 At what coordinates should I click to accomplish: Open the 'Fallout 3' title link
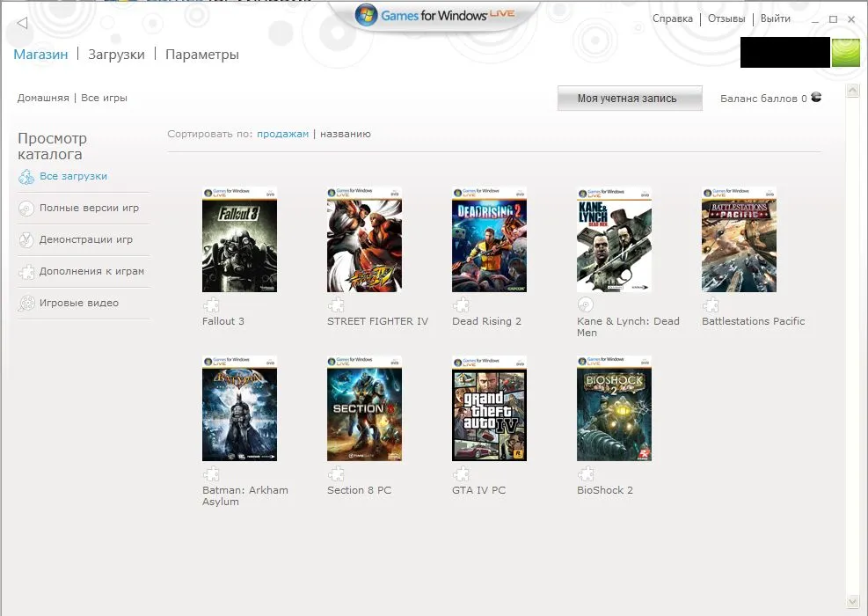(x=223, y=321)
